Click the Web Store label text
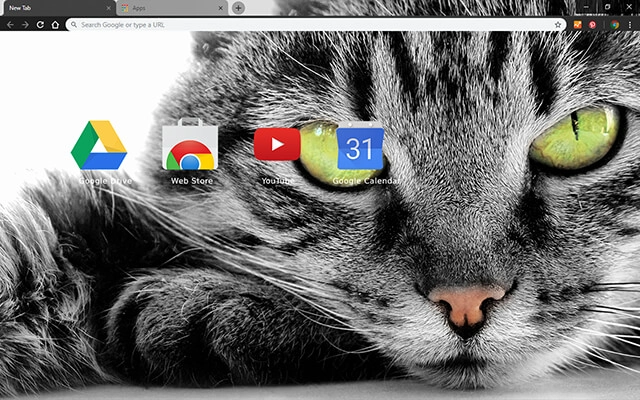640x400 pixels. point(192,181)
